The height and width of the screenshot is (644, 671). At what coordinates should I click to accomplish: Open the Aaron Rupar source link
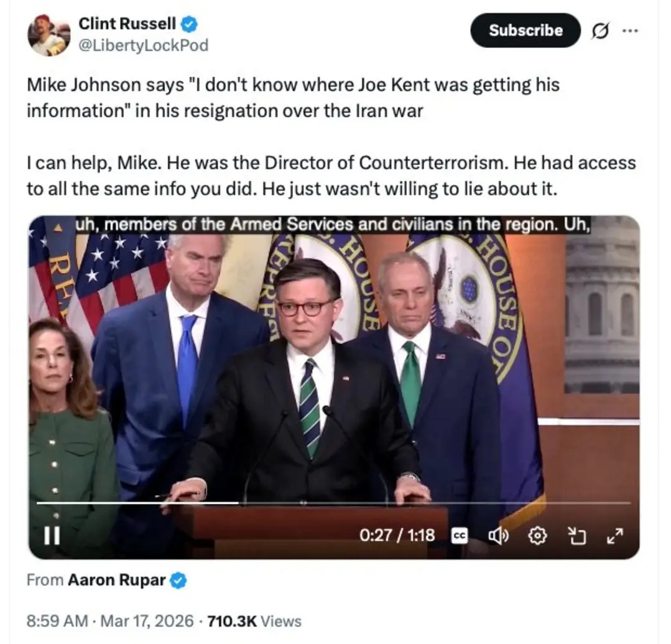[116, 580]
